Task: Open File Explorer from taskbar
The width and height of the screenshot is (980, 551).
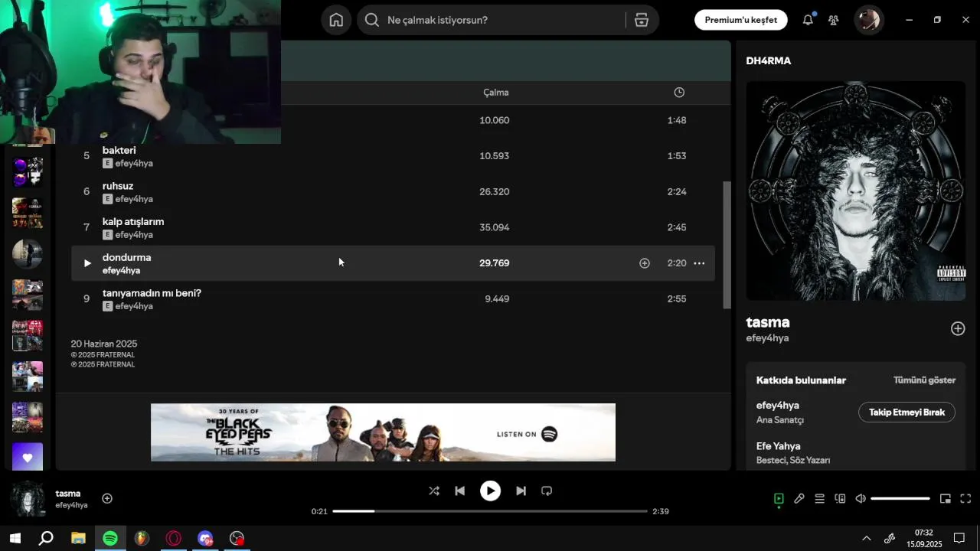Action: click(78, 538)
